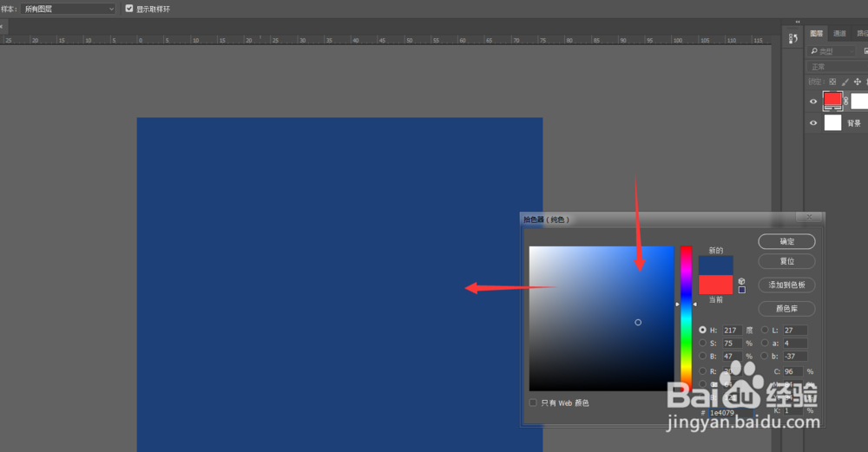Click the web-safe color cube warning icon

(x=742, y=281)
